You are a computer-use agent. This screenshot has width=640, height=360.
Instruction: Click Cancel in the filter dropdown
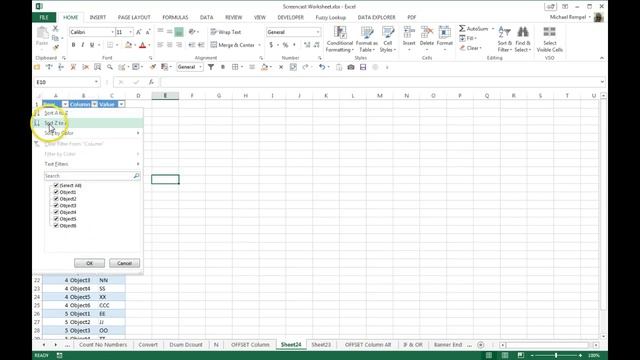tap(124, 263)
